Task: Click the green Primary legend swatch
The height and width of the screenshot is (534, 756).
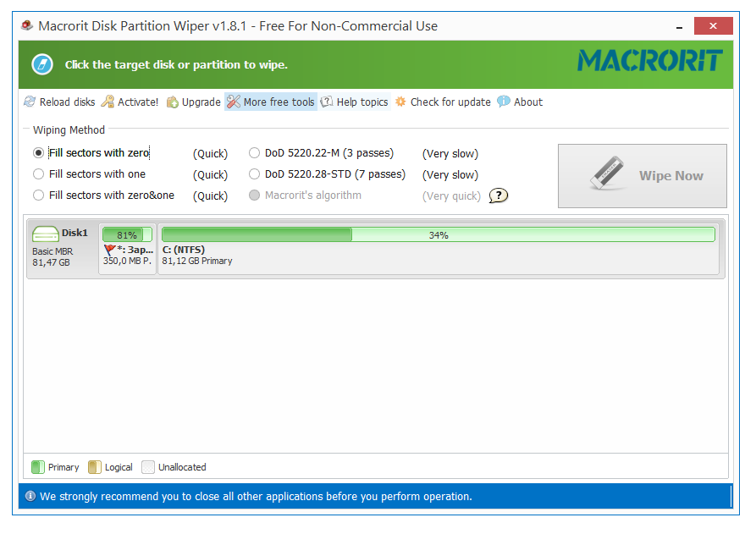Action: [38, 467]
